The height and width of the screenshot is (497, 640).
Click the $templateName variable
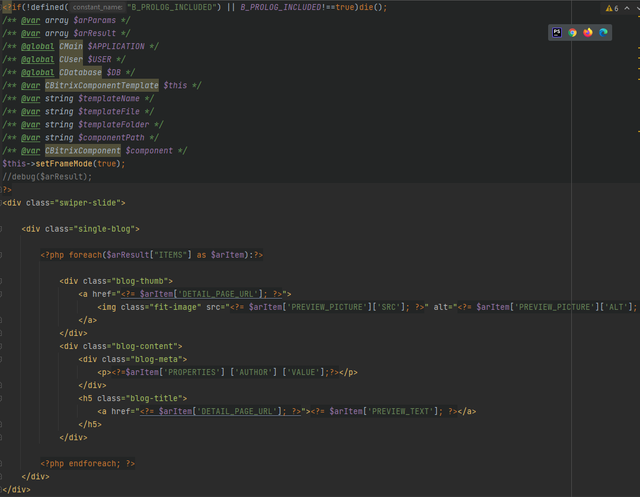tap(109, 99)
